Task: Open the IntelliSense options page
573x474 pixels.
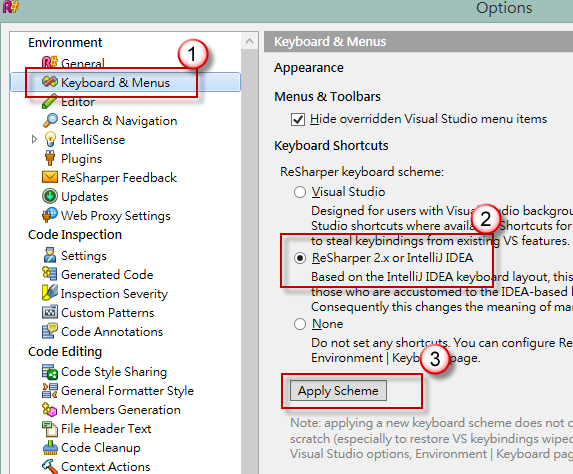Action: point(93,140)
